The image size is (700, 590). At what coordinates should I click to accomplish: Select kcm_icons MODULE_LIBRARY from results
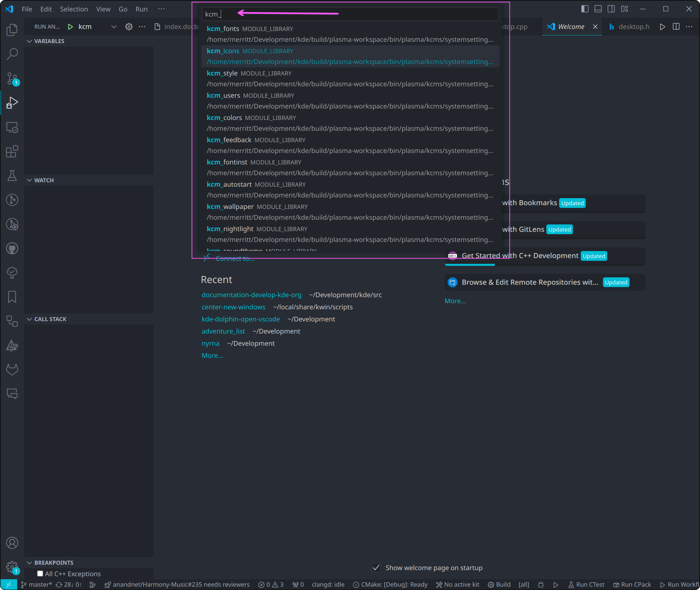coord(349,56)
